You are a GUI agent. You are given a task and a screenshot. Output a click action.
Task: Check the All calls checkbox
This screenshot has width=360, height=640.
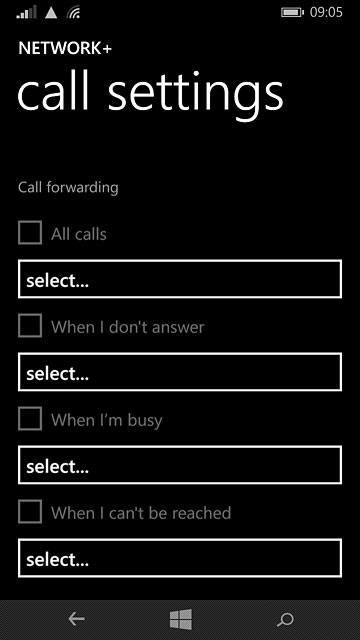[x=30, y=233]
